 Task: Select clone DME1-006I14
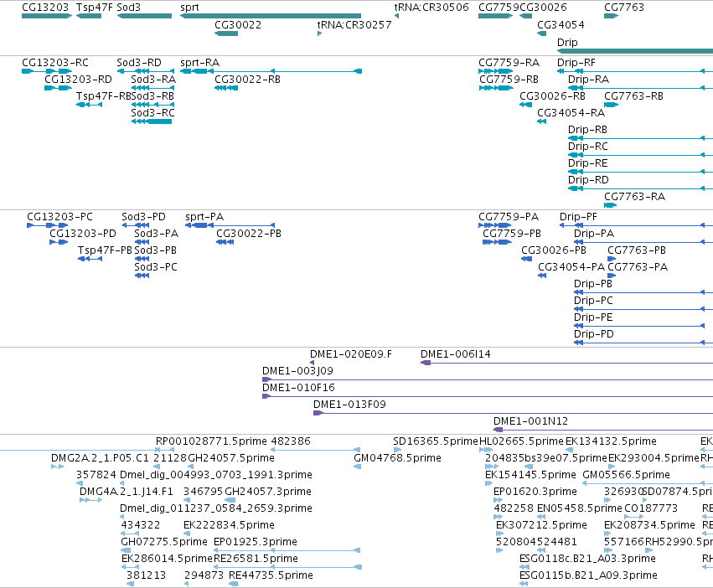(456, 354)
